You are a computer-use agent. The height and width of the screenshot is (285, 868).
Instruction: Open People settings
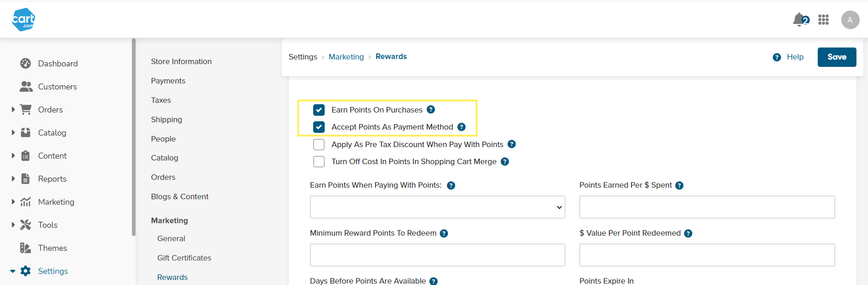point(163,139)
